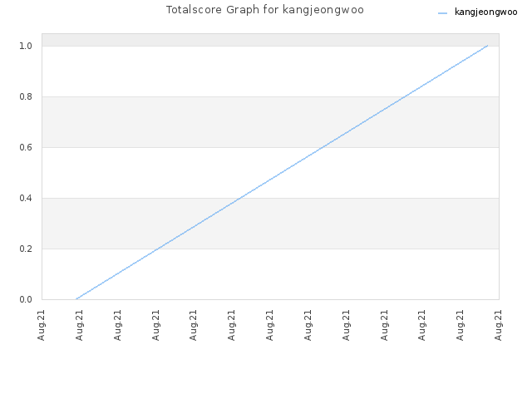
Task: Click the 0.4 y-axis label
Action: pos(26,198)
